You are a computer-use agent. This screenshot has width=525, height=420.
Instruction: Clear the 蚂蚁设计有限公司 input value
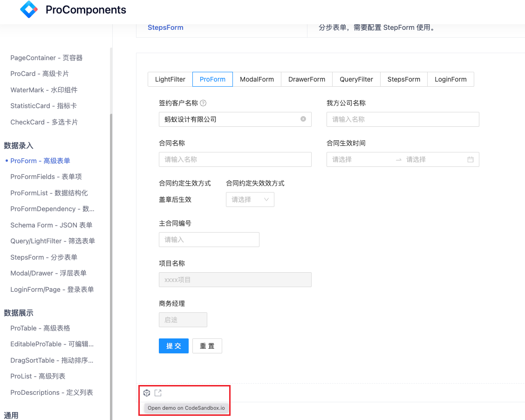(x=304, y=119)
